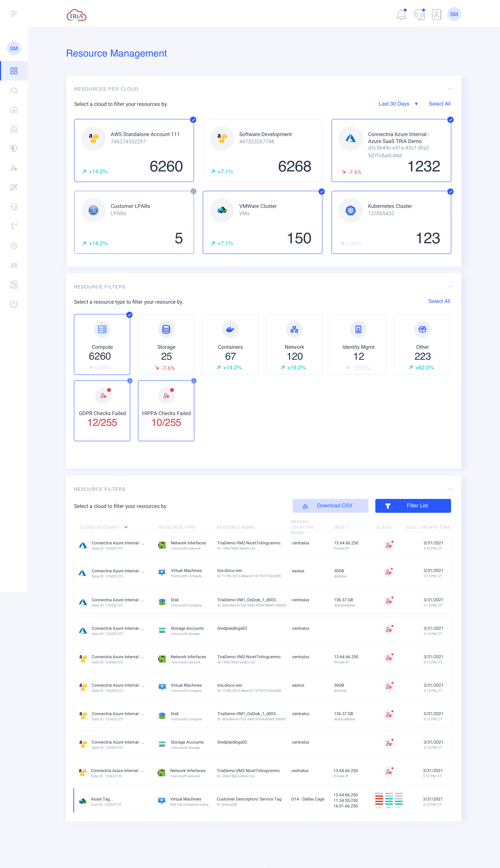Click the Disc/Update Time column header
This screenshot has height=868, width=500.
[428, 527]
